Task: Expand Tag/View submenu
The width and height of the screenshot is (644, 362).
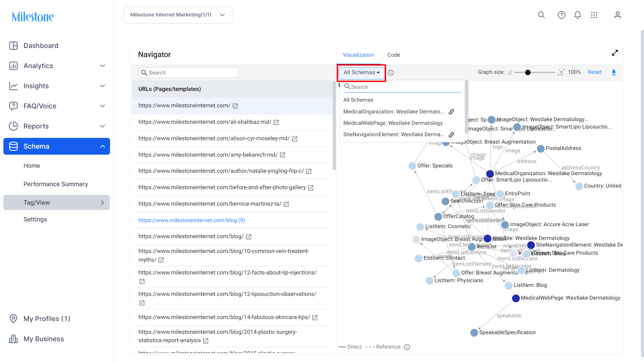Action: click(x=103, y=203)
